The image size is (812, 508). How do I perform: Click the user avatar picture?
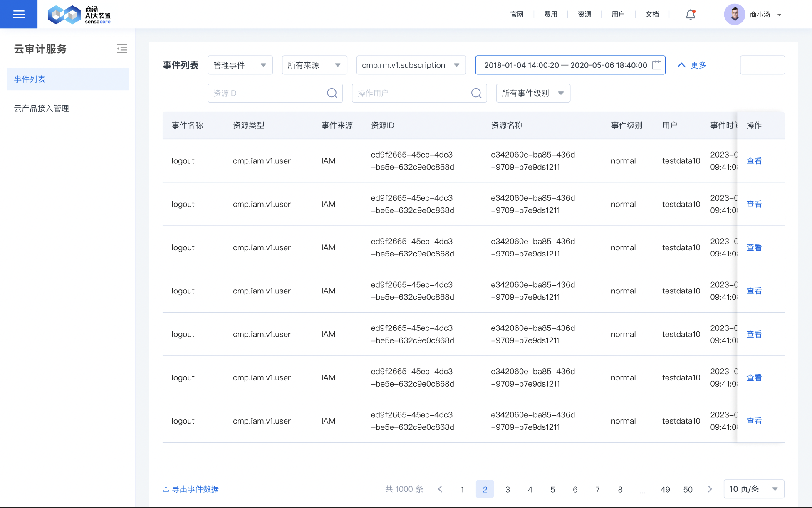coord(735,15)
